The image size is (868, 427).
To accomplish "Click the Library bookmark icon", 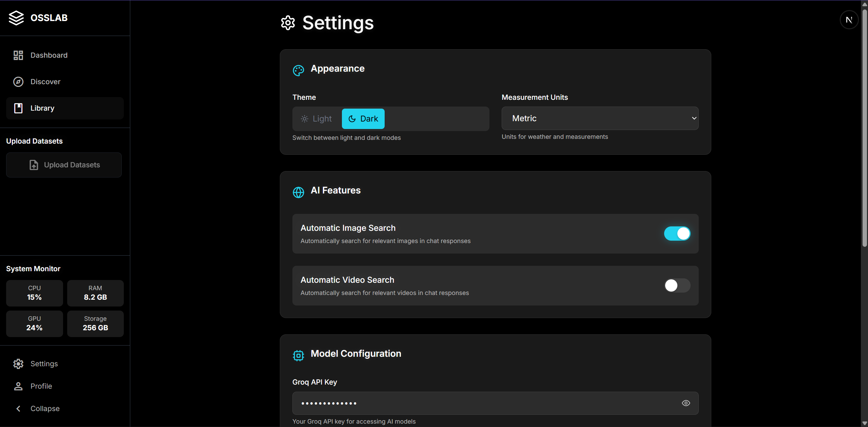I will point(18,108).
